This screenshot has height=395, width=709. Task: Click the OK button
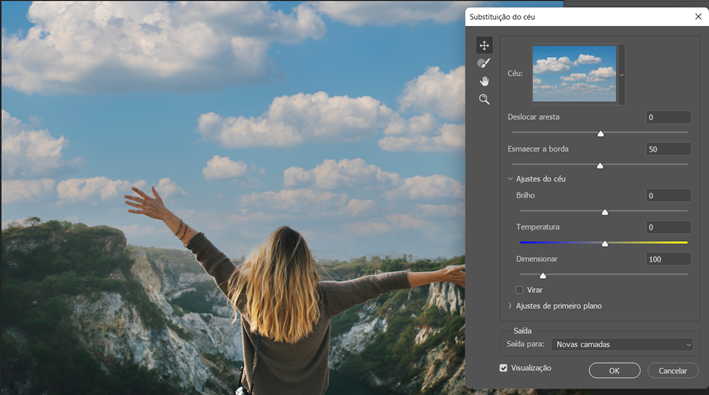[x=614, y=371]
